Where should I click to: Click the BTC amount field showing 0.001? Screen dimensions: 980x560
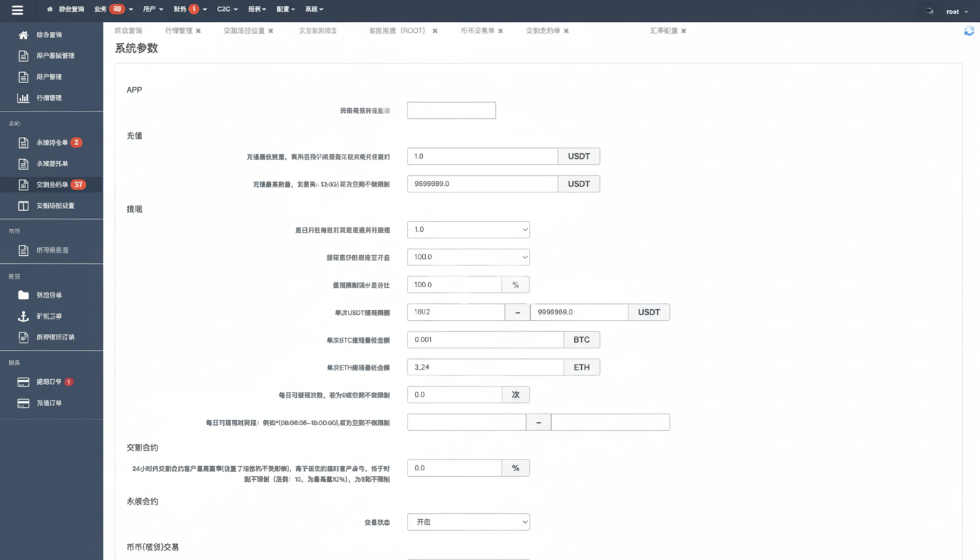pyautogui.click(x=485, y=340)
